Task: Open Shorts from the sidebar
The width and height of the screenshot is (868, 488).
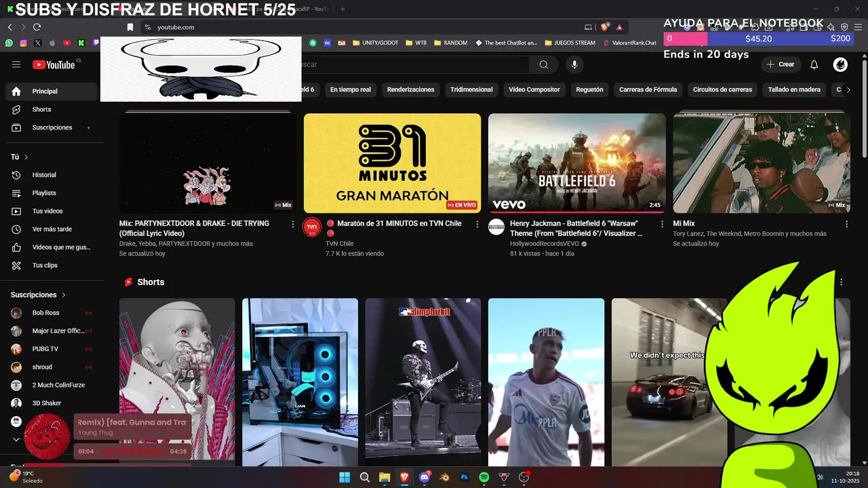Action: (x=52, y=109)
